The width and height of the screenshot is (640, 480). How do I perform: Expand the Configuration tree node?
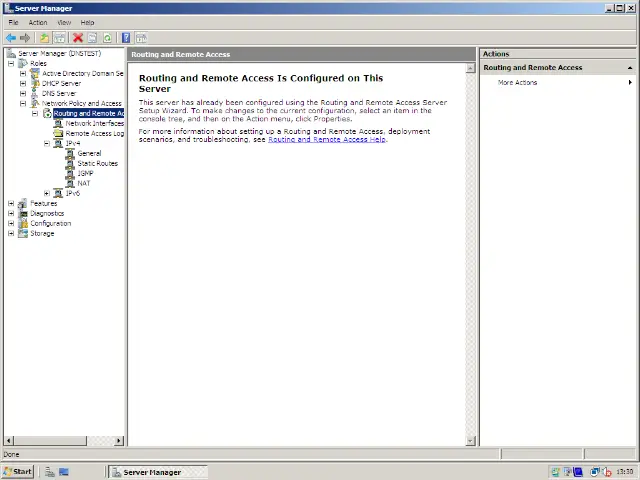[11, 223]
